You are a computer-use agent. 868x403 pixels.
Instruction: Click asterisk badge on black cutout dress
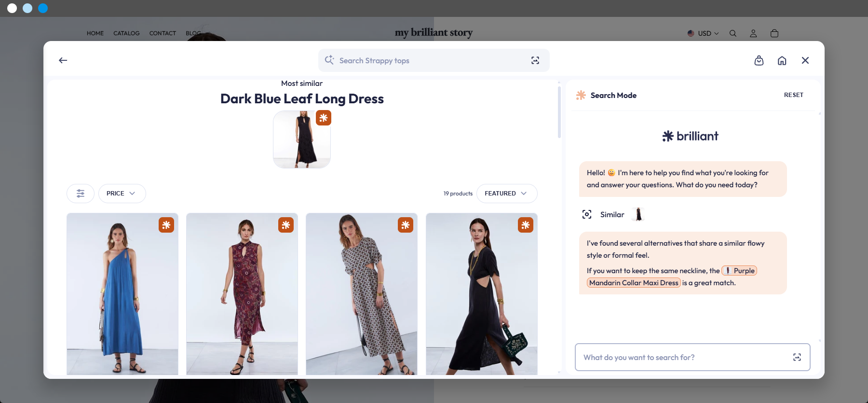pos(526,225)
